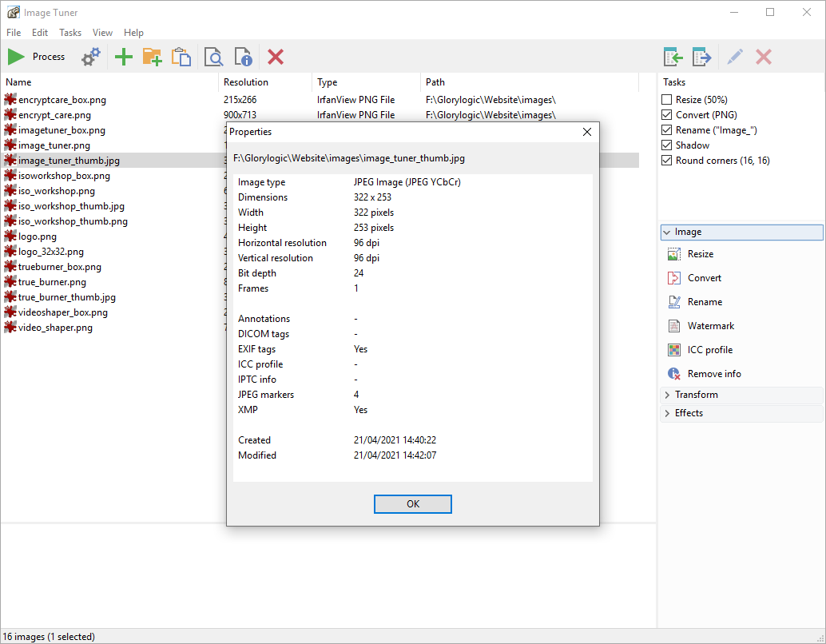Enable the Resize (50%) task checkbox
The width and height of the screenshot is (826, 644).
(666, 99)
